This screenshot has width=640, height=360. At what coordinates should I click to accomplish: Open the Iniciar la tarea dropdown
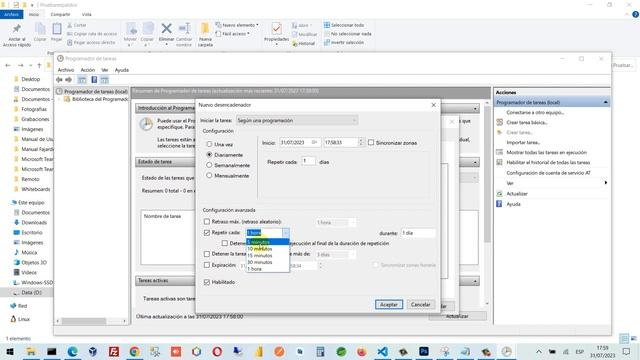coord(297,120)
